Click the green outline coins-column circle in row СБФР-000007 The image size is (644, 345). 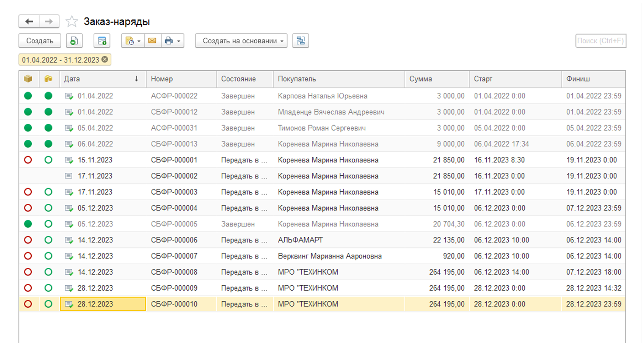tap(48, 256)
